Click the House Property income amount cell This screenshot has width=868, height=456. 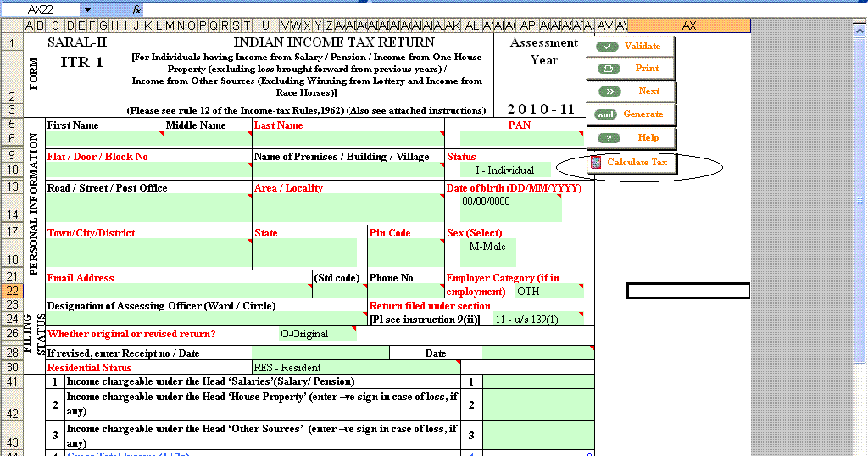pos(538,404)
